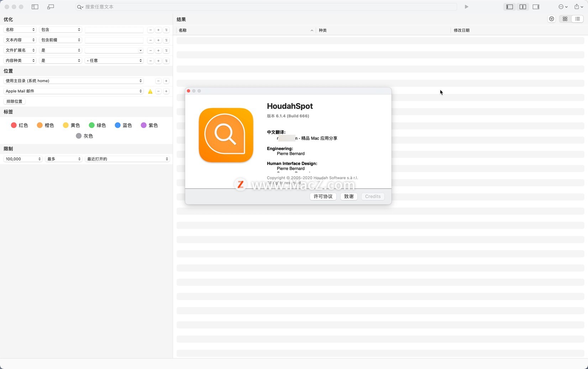Select the 橙色 orange tag
The height and width of the screenshot is (369, 588).
46,125
